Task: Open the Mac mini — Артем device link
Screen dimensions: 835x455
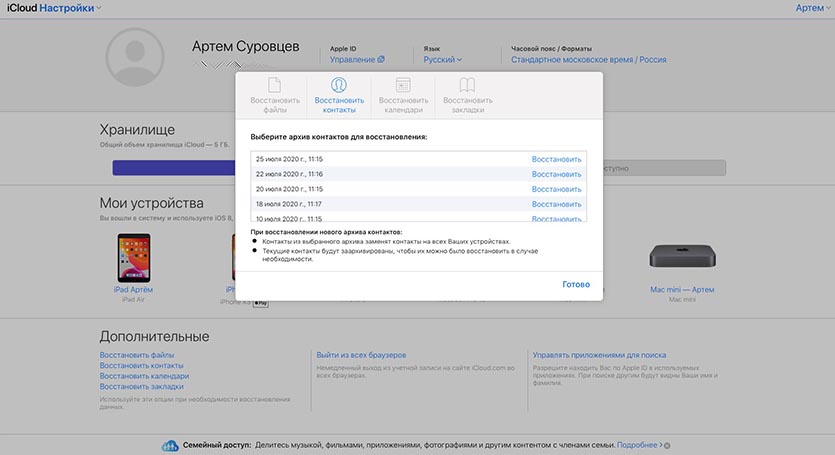Action: click(x=682, y=290)
